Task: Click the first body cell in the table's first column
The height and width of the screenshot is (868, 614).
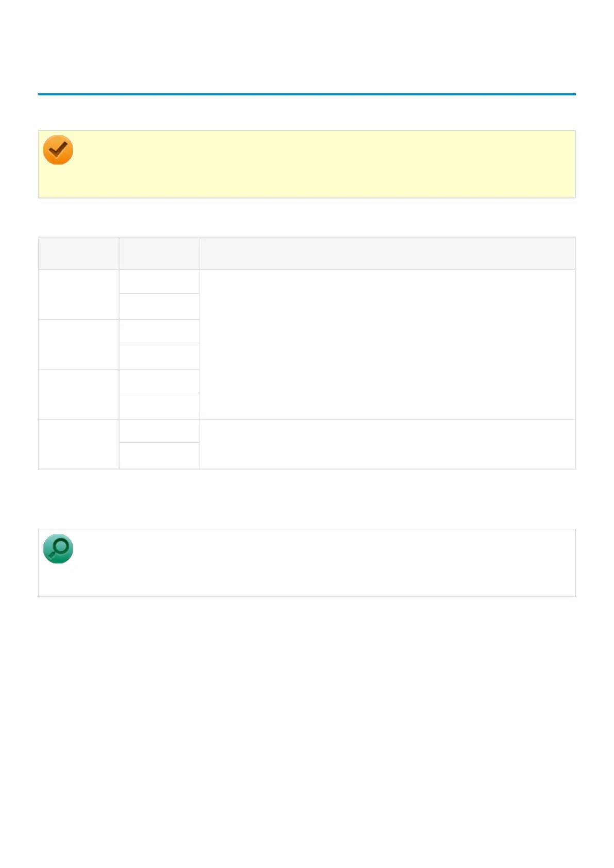Action: point(78,294)
